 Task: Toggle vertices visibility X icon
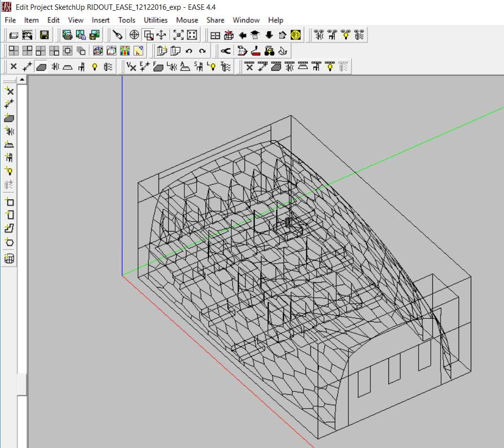pyautogui.click(x=14, y=66)
